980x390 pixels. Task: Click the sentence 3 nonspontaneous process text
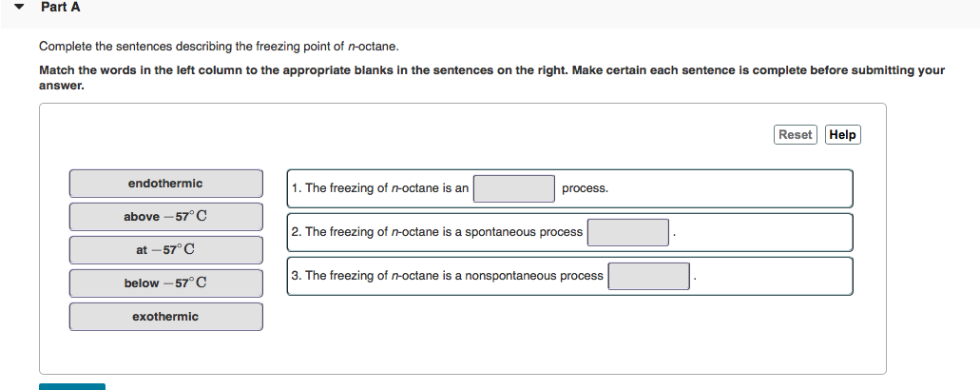coord(448,276)
